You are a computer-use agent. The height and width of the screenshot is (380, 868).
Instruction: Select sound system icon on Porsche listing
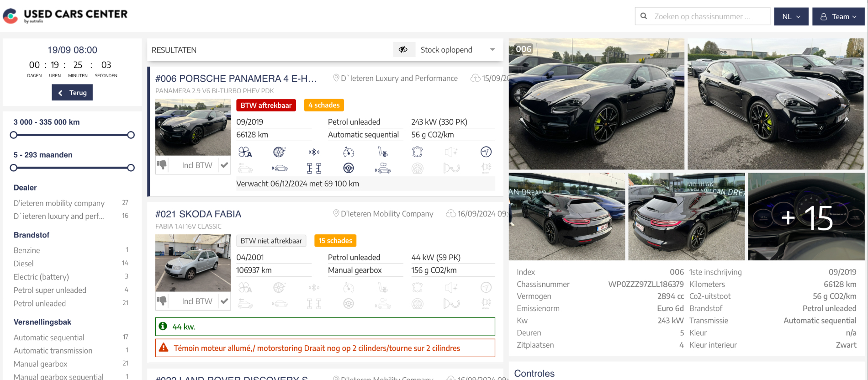[x=451, y=152]
